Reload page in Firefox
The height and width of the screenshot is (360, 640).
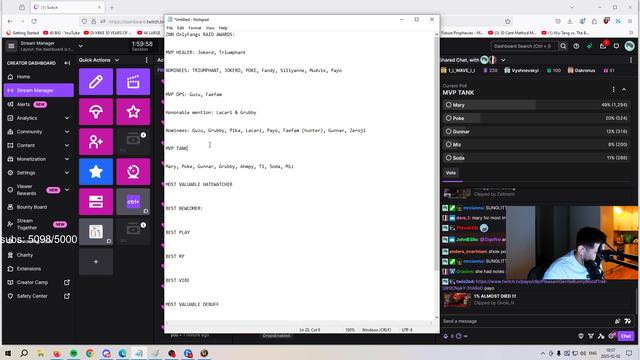click(34, 21)
